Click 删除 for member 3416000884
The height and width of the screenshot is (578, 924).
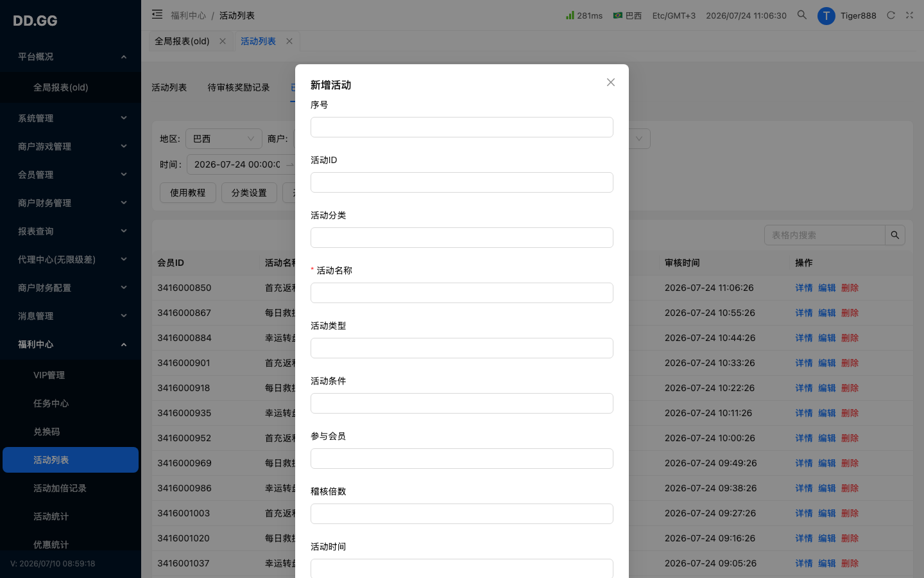click(x=850, y=338)
